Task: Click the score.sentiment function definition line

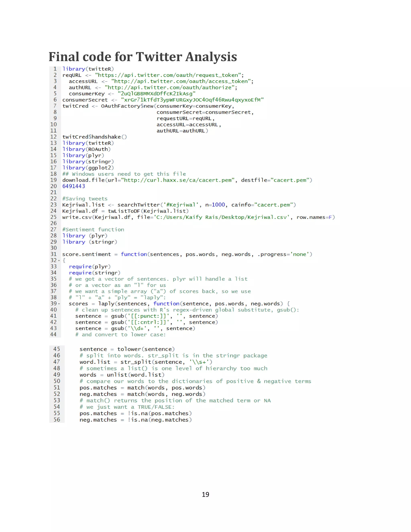Action: click(x=187, y=254)
